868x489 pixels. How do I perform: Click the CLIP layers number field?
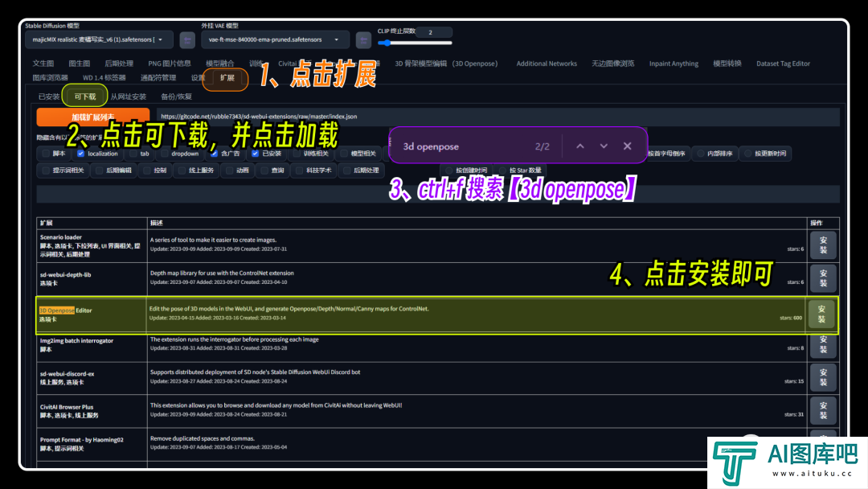pos(434,32)
